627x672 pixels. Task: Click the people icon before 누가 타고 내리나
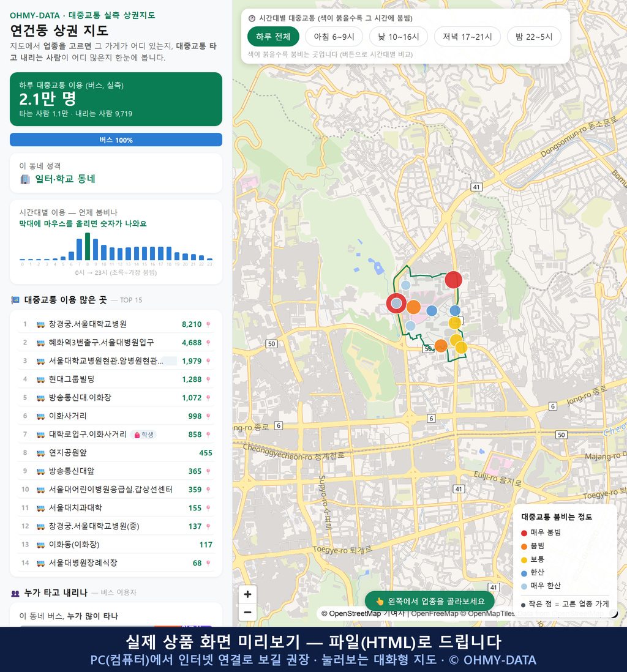15,593
